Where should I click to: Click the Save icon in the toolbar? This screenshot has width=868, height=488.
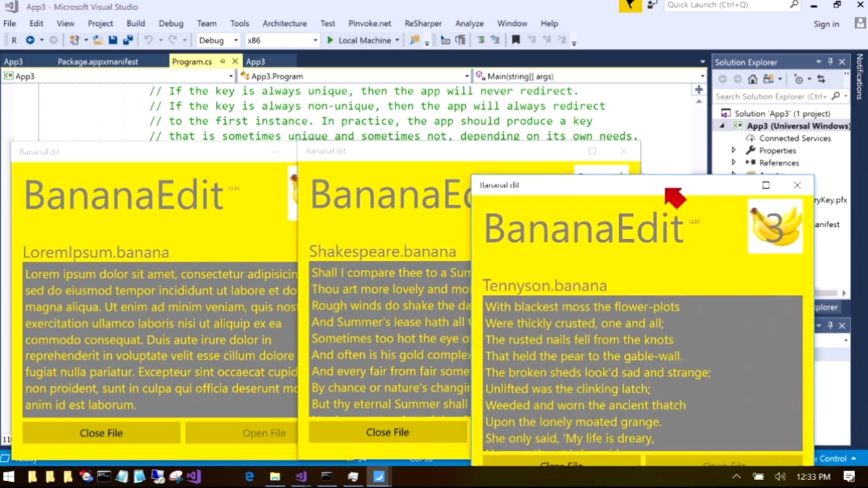pos(113,41)
